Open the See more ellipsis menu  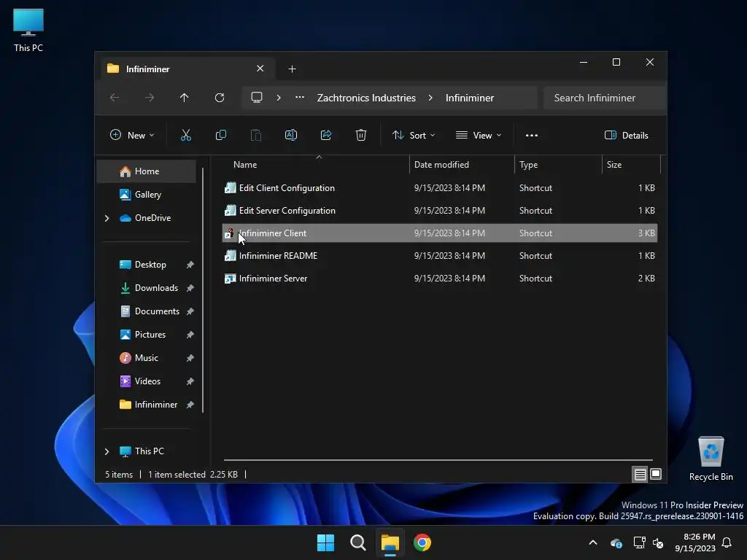tap(532, 135)
